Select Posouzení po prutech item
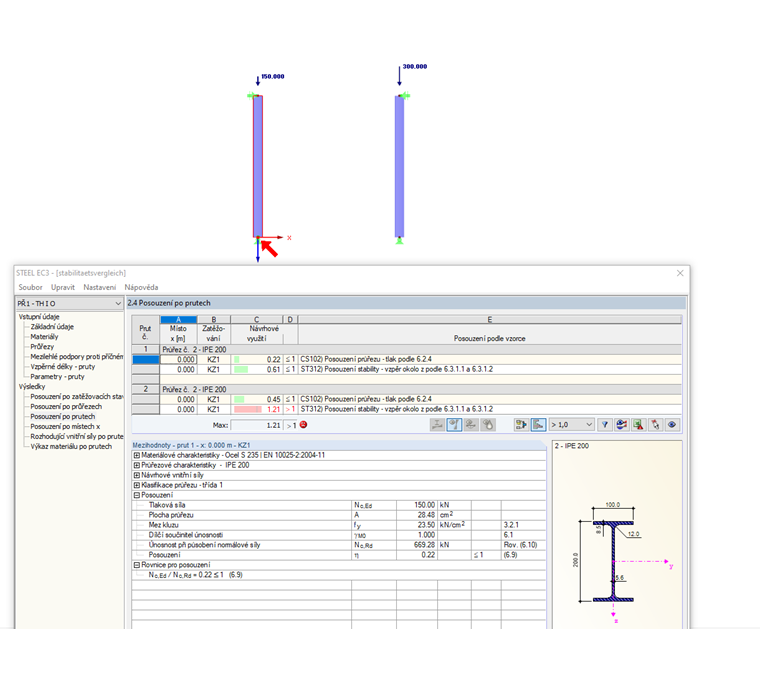Viewport: 760px width, 688px height. [x=63, y=416]
